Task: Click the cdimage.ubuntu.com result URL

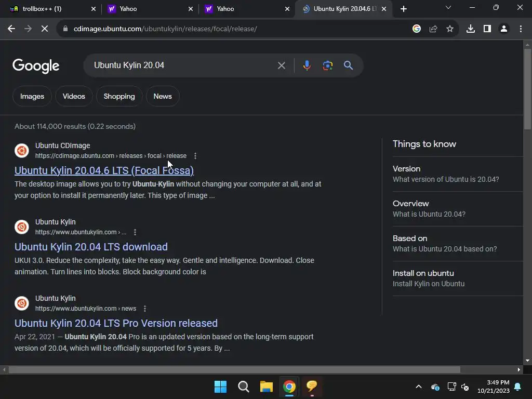Action: tap(111, 156)
